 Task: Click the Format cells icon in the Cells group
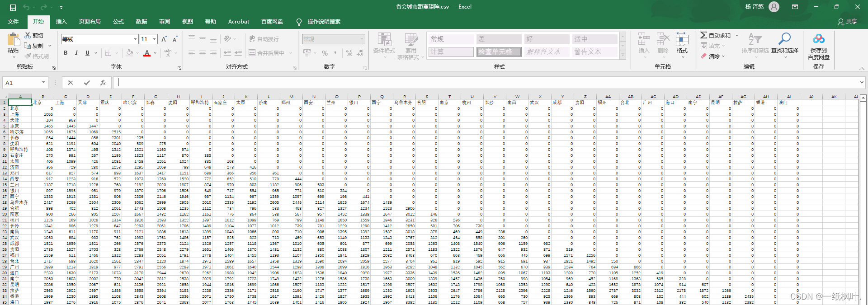pos(682,39)
